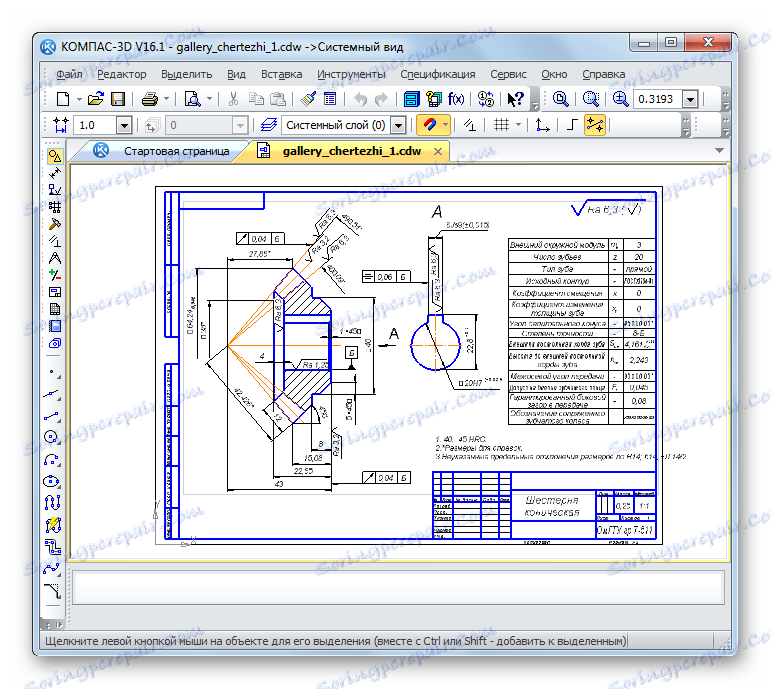Open the Инструменты menu

[351, 74]
